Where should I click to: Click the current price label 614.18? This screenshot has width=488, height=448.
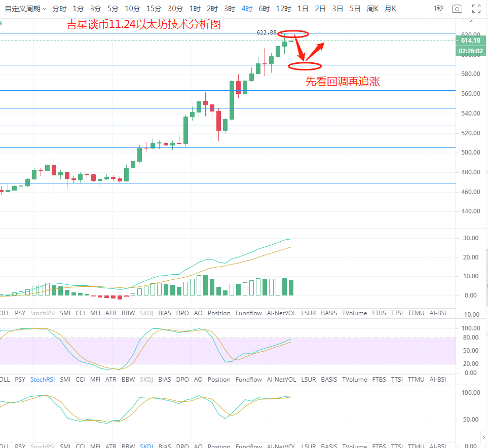[x=471, y=41]
